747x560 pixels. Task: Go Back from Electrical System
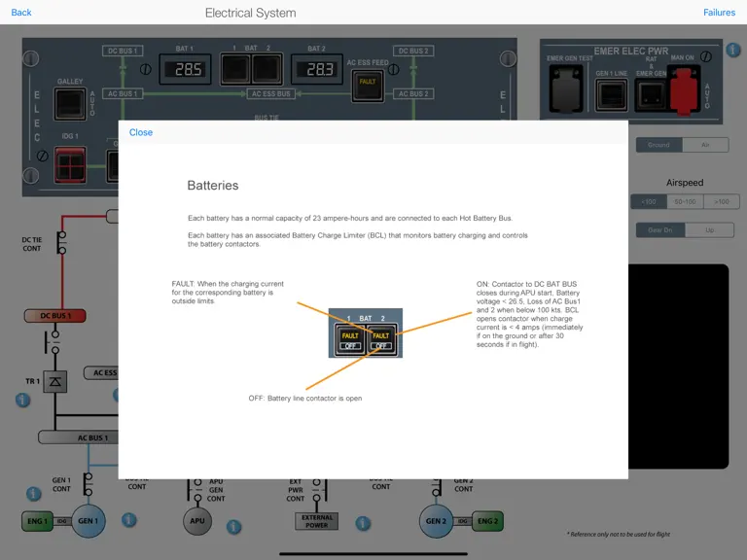21,13
